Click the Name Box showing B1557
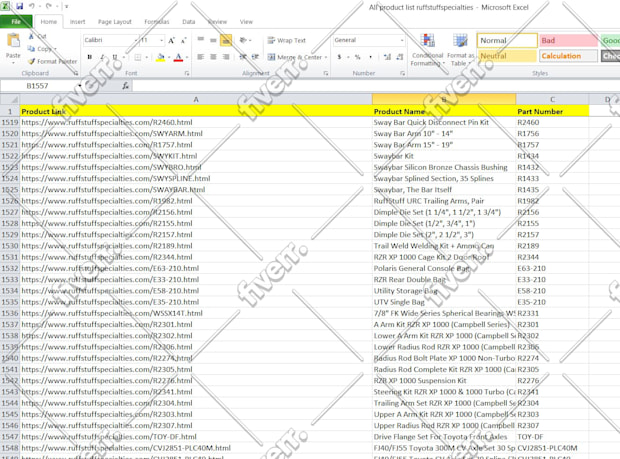620x459 pixels. [38, 86]
